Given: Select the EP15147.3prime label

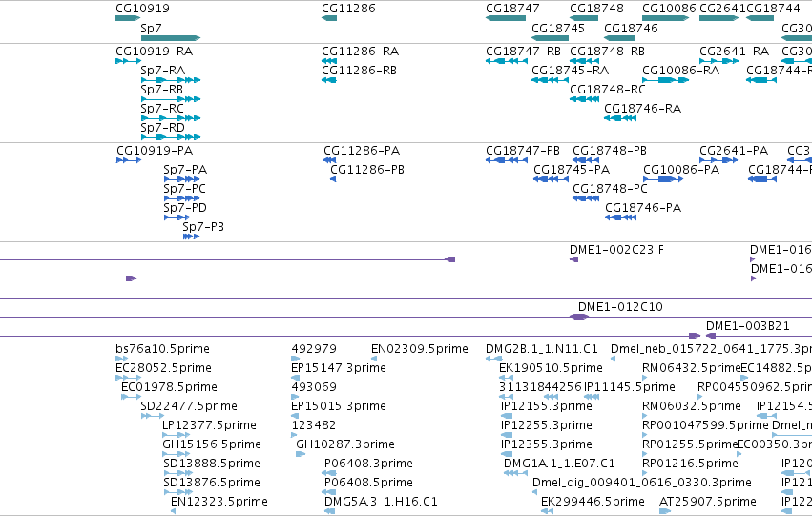Looking at the screenshot, I should click(339, 368).
